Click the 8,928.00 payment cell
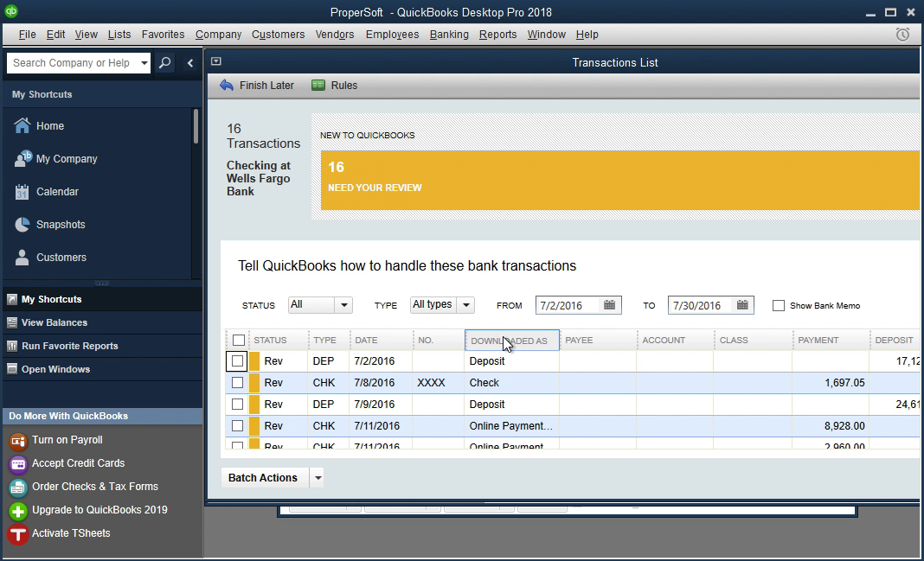 (x=831, y=425)
